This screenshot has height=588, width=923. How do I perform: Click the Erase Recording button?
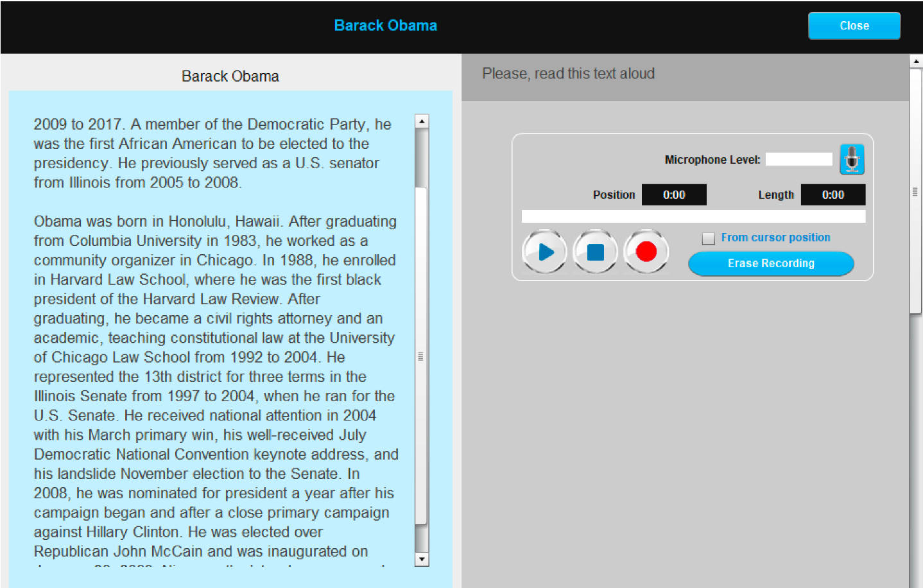click(x=771, y=263)
